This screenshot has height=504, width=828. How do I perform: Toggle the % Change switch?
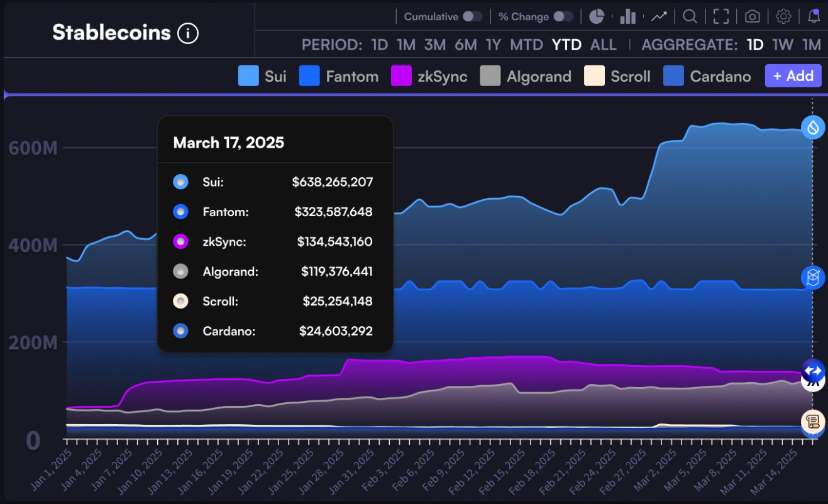[x=563, y=16]
